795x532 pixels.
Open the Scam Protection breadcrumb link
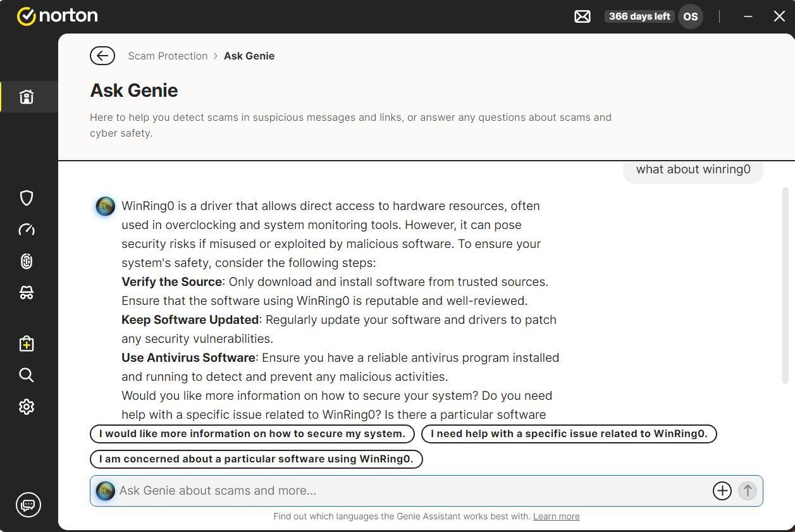(x=168, y=56)
